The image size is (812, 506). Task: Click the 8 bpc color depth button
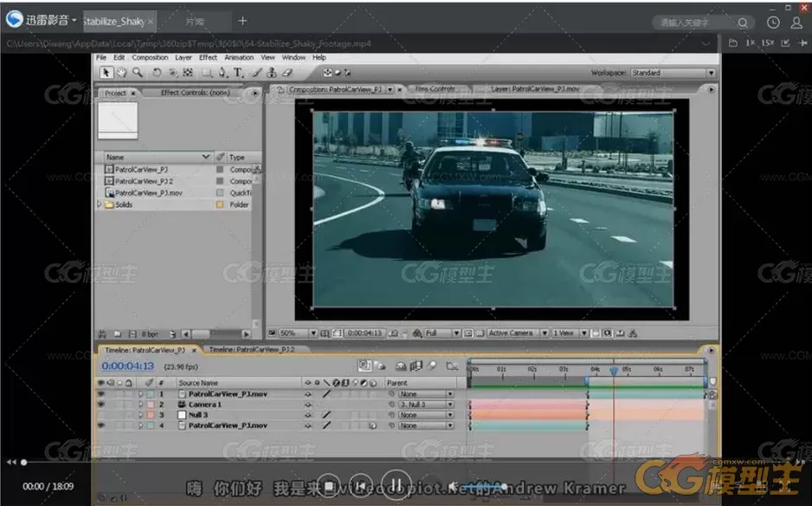(150, 334)
